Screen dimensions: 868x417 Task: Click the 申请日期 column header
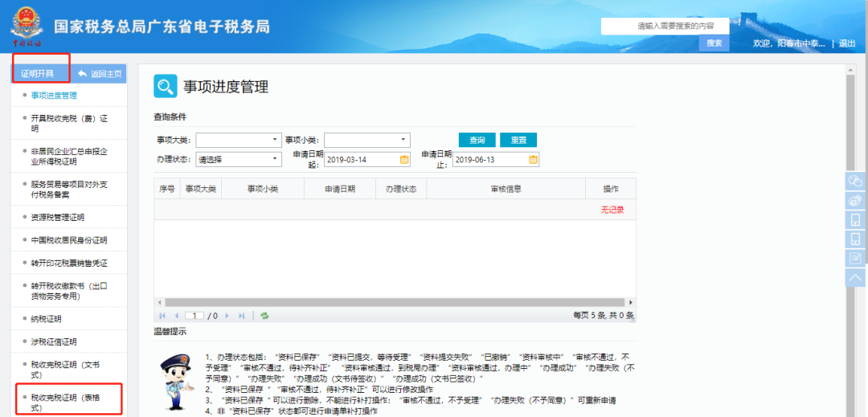[x=340, y=189]
